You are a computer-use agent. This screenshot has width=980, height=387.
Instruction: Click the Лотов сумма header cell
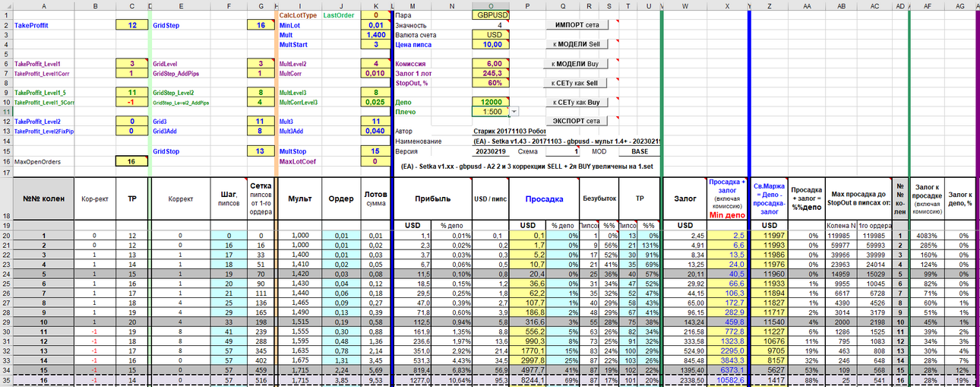[375, 198]
